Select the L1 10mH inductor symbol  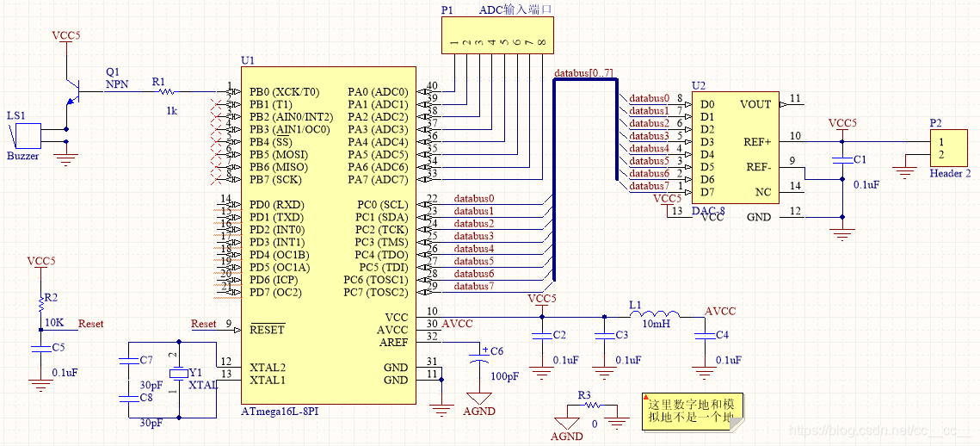click(x=657, y=315)
